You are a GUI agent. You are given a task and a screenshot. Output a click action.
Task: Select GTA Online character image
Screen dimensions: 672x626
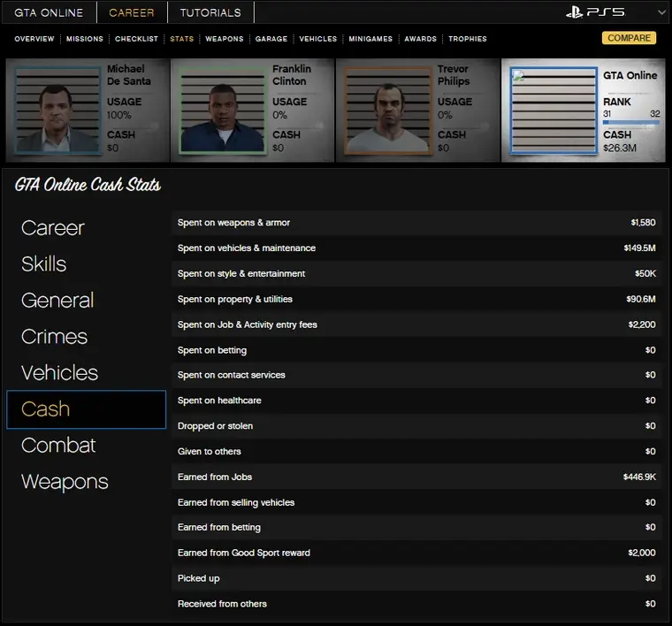coord(554,111)
